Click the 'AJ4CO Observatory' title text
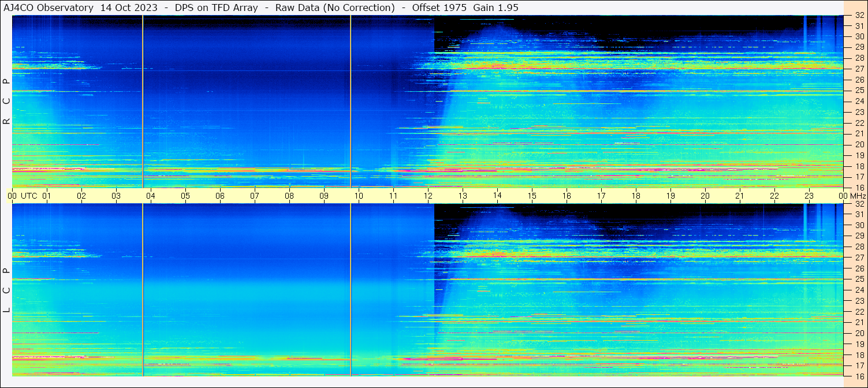Screen dimensions: 868x388 point(49,8)
